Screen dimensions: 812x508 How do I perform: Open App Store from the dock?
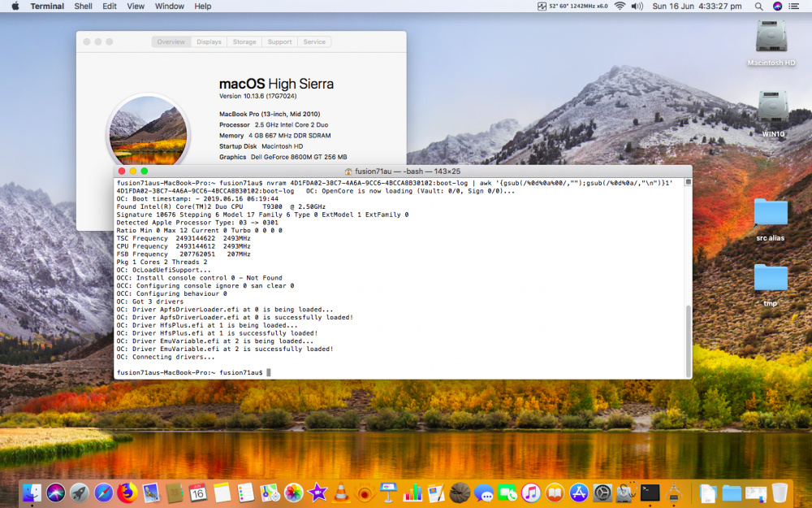(x=578, y=493)
